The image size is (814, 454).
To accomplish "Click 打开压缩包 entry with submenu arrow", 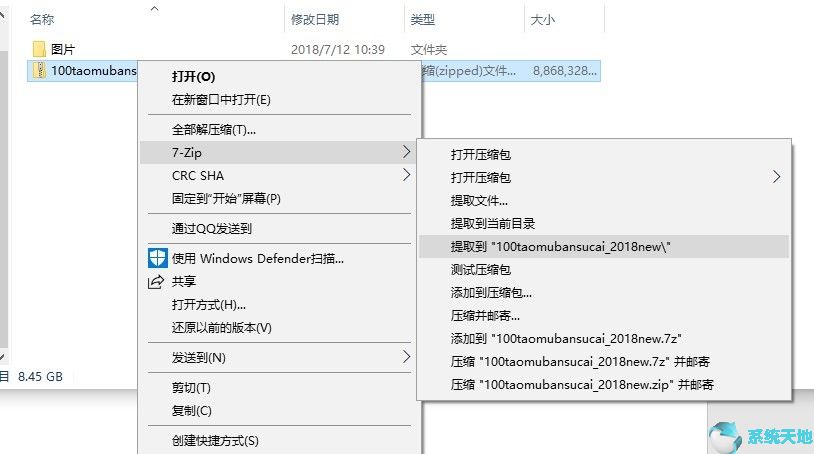I will (481, 177).
